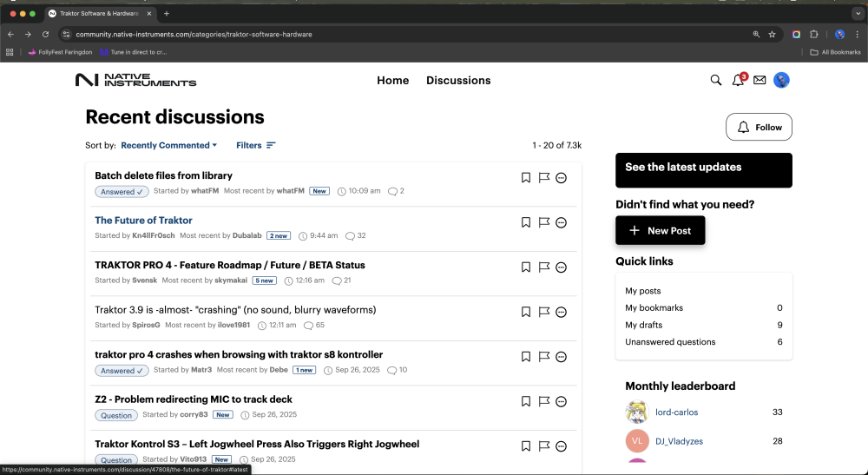Open options for traktor pro 4 crashes thread
Screen dimensions: 868x475
pos(562,357)
